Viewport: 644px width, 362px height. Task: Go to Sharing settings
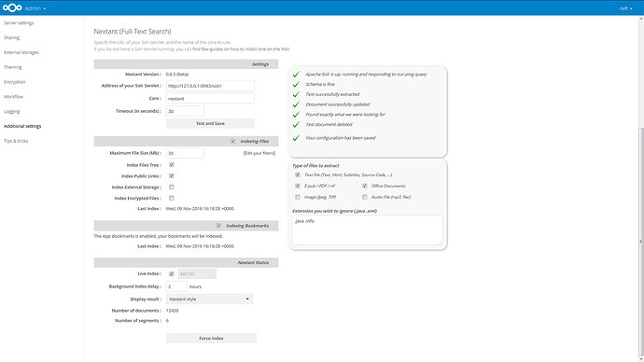[11, 37]
